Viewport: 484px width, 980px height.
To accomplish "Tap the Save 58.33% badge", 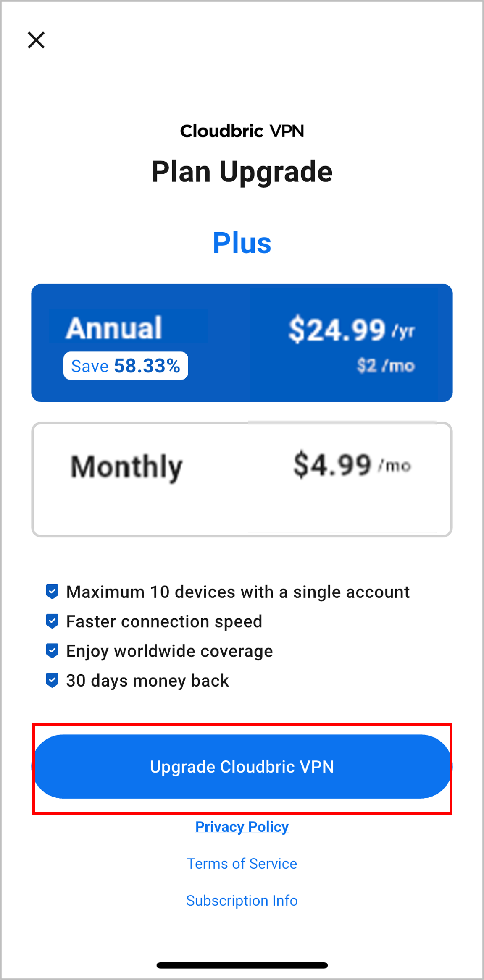I will 126,366.
